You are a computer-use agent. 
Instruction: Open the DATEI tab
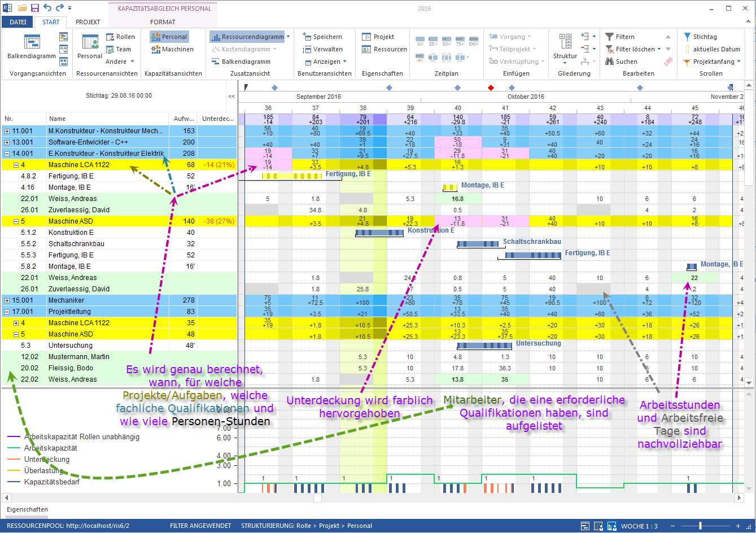coord(18,22)
